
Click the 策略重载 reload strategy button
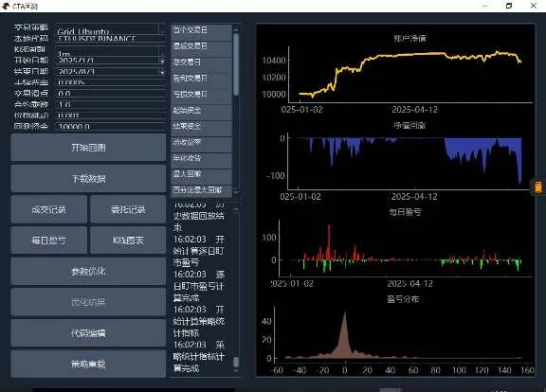pos(88,365)
